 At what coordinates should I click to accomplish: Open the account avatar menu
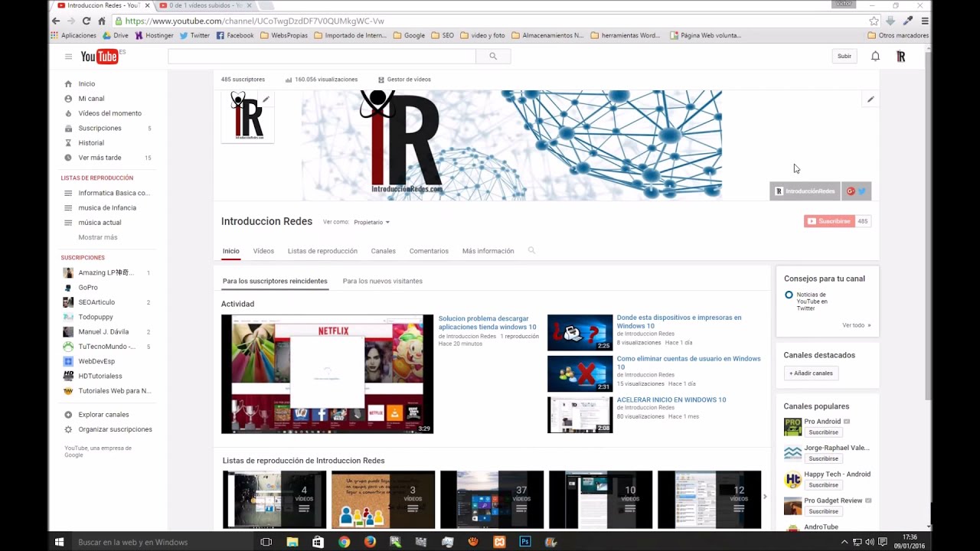(x=900, y=56)
